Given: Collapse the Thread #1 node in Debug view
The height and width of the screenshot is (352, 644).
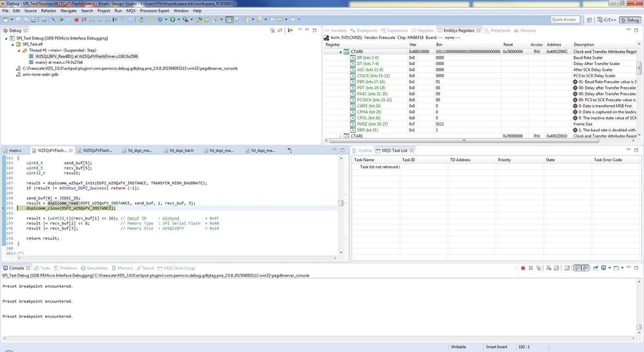Looking at the screenshot, I should [19, 50].
